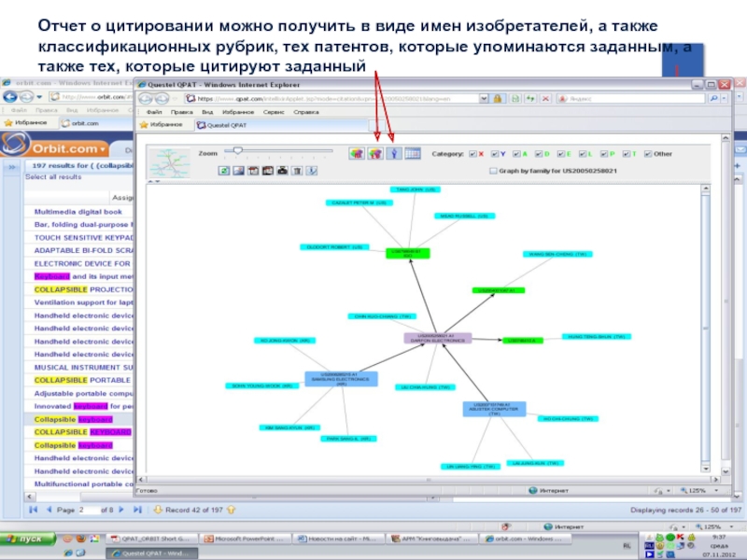The height and width of the screenshot is (560, 747).
Task: Uncheck the A category checkbox
Action: coord(516,154)
